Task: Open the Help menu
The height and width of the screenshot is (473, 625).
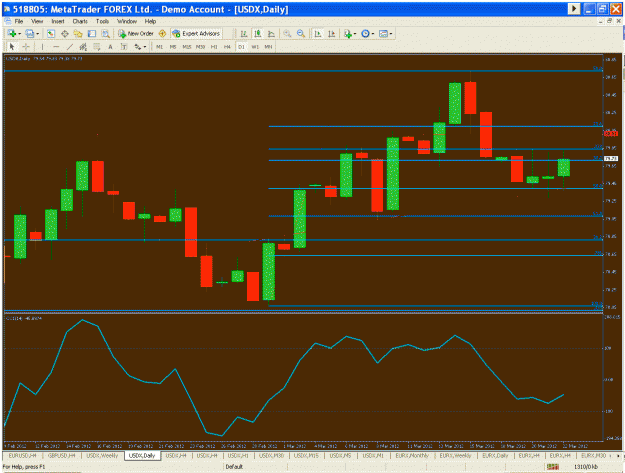Action: click(x=150, y=21)
